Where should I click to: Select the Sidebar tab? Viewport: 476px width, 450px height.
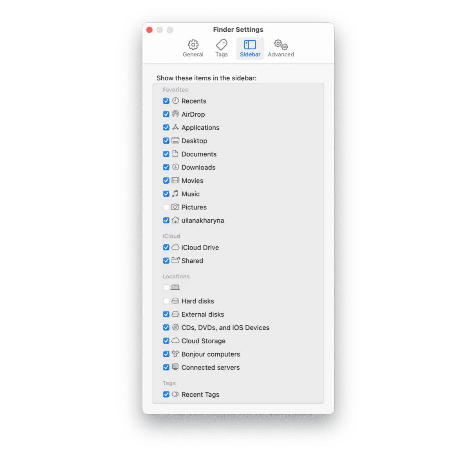(250, 49)
